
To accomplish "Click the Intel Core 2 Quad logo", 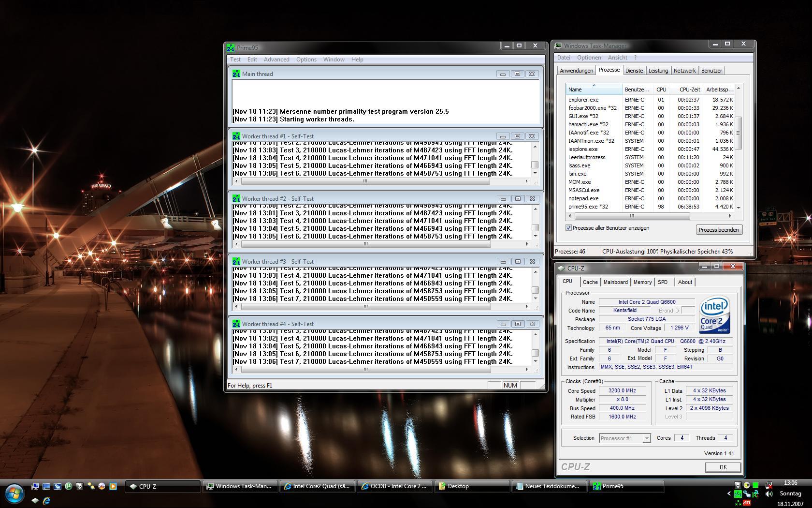I will point(714,315).
